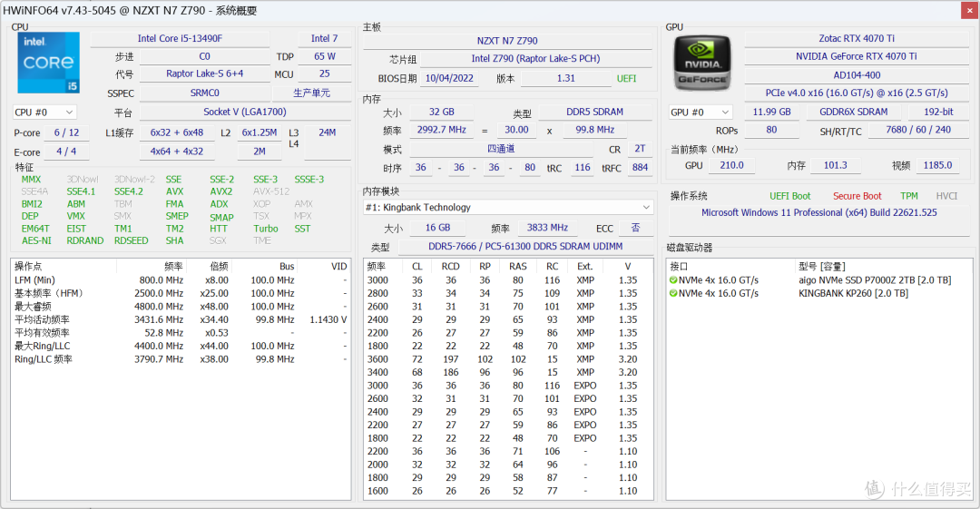
Task: Click the 四通道 memory mode field
Action: [x=501, y=149]
